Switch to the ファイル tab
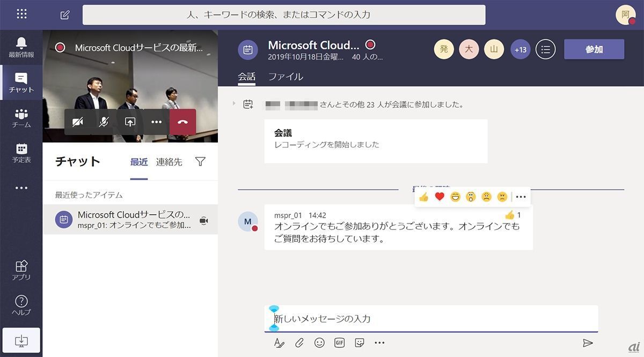Image resolution: width=644 pixels, height=357 pixels. [x=286, y=77]
